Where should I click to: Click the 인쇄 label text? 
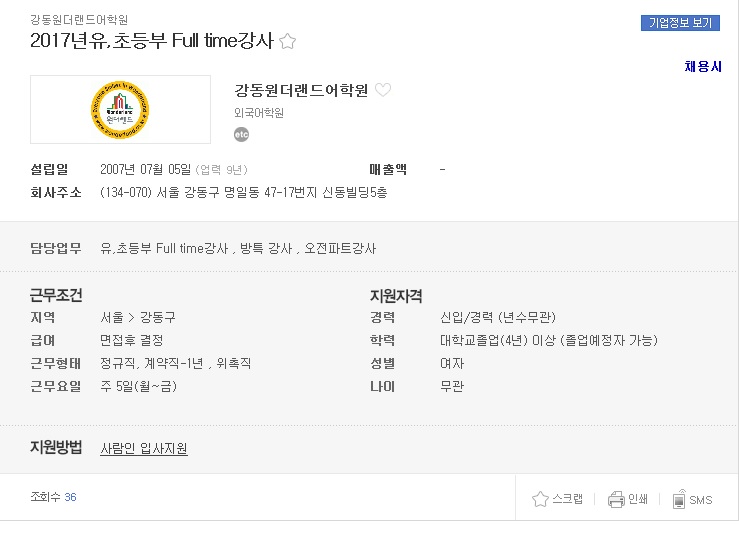638,499
